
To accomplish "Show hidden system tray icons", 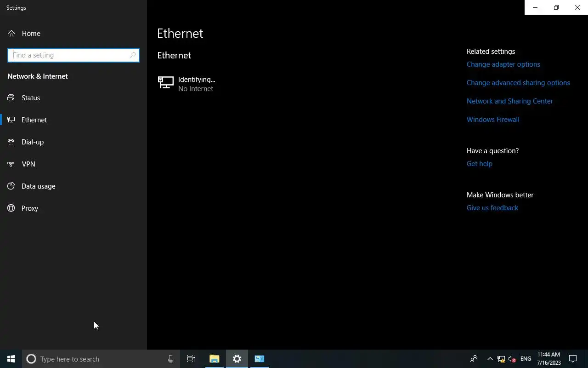I will pyautogui.click(x=490, y=359).
